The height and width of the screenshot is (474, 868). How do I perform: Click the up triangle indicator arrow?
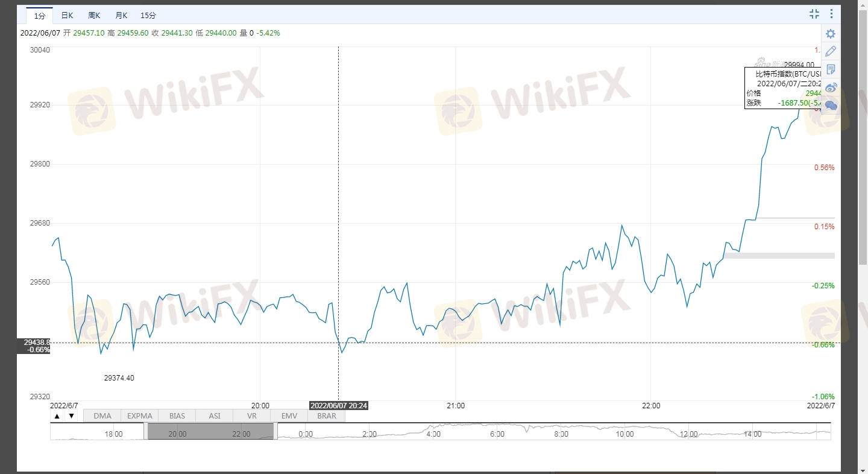pyautogui.click(x=57, y=416)
